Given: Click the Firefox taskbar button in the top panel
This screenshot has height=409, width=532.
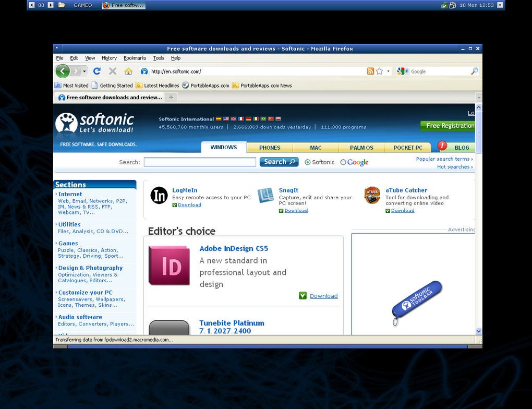Looking at the screenshot, I should pos(124,5).
